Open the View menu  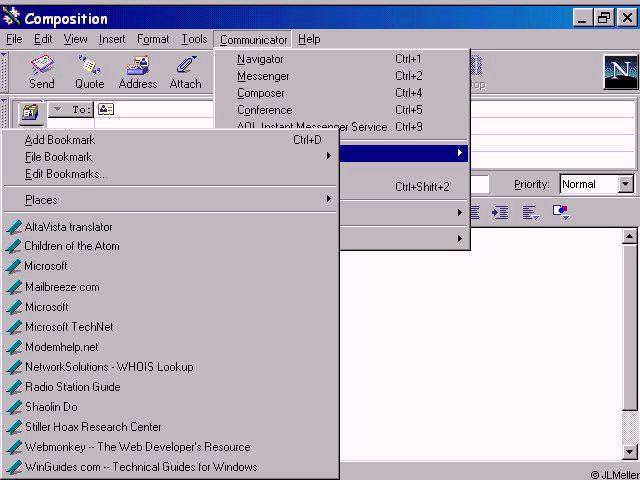pos(76,39)
